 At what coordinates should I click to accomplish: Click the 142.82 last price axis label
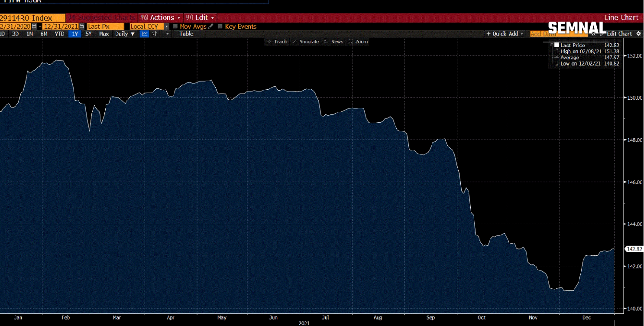633,249
